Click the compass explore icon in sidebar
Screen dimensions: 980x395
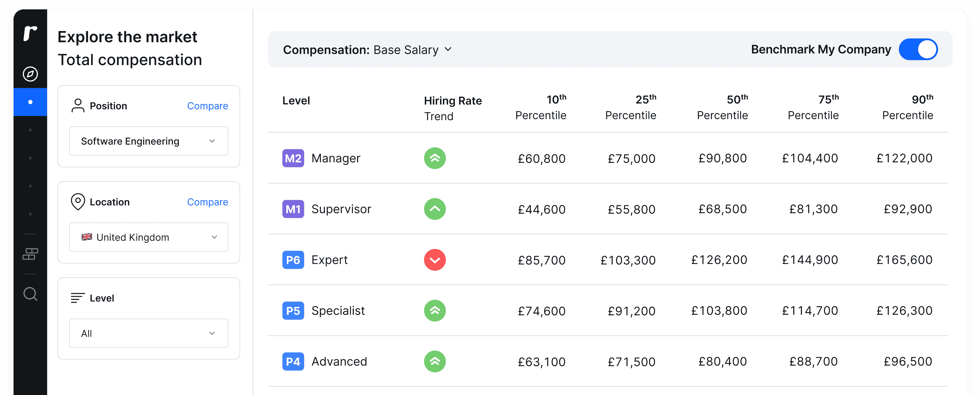(30, 74)
